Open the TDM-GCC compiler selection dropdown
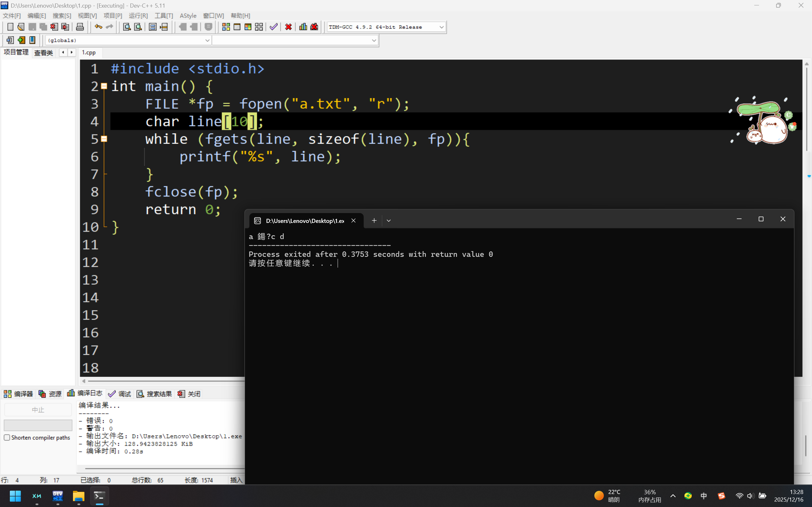The width and height of the screenshot is (812, 507). pos(441,27)
